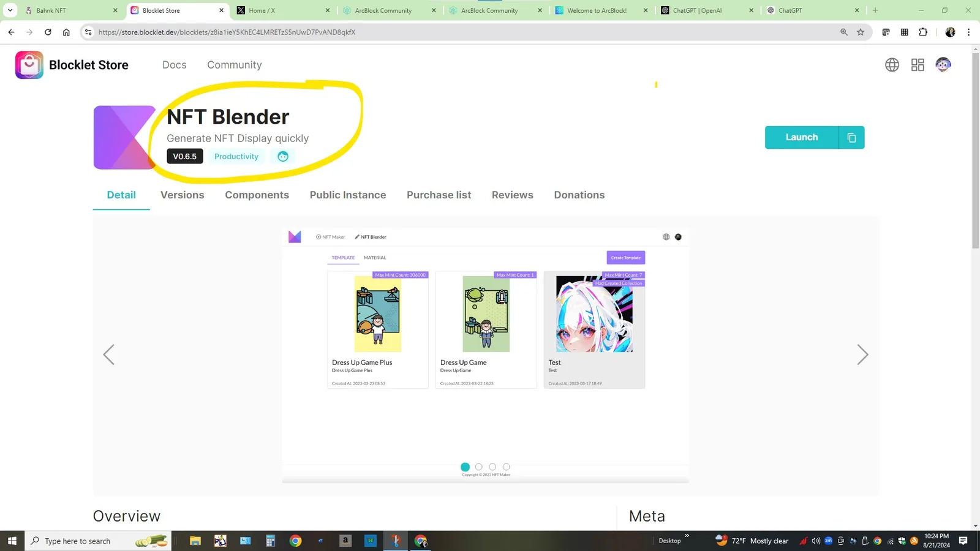The image size is (980, 551).
Task: Open the dashboard grid icon in header
Action: point(918,65)
